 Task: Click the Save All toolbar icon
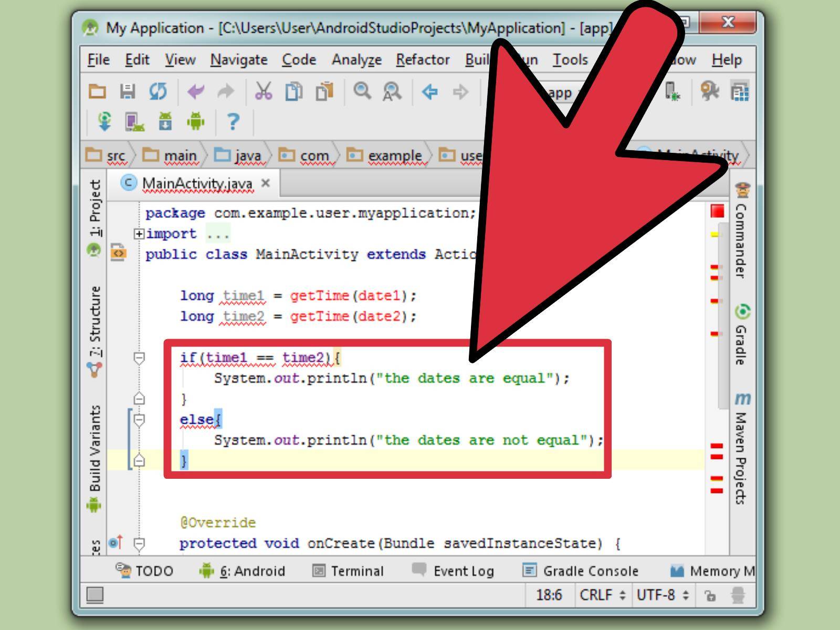(x=128, y=92)
